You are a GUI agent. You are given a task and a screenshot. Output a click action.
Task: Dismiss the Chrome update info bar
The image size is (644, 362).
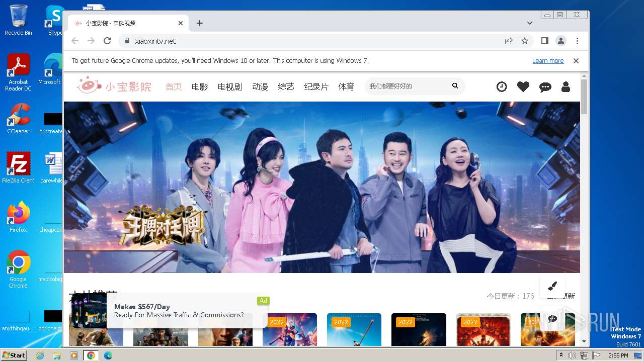click(576, 61)
